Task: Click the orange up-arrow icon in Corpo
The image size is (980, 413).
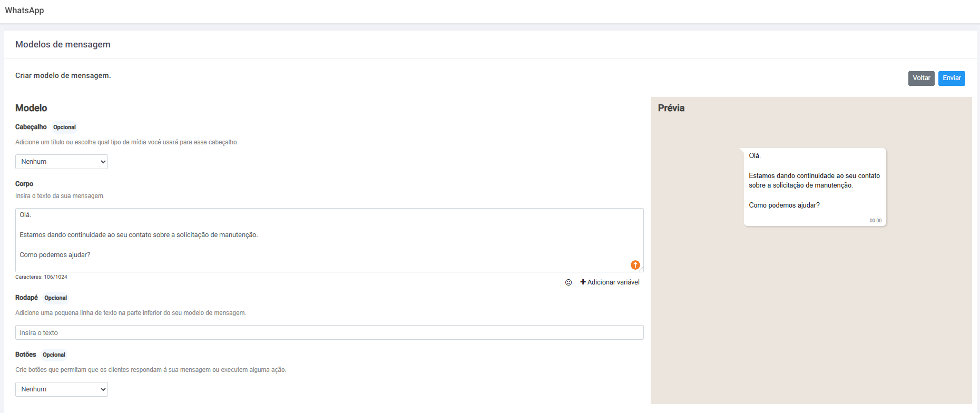Action: (635, 265)
